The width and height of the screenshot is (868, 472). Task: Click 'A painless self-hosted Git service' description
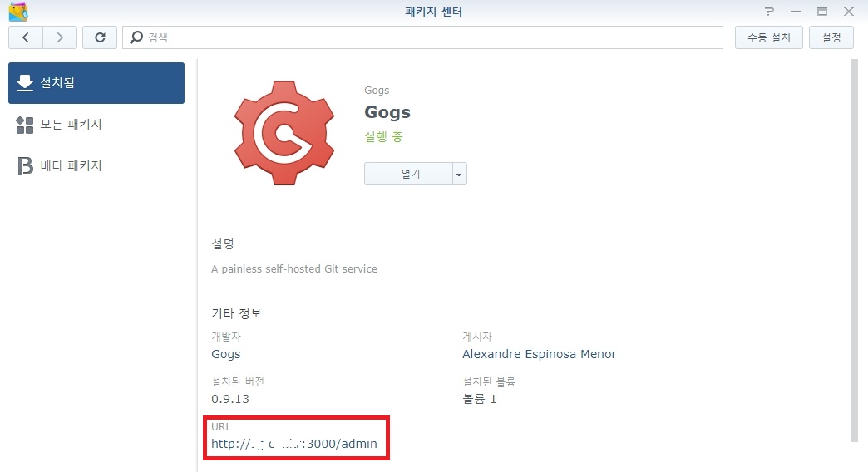click(x=294, y=269)
